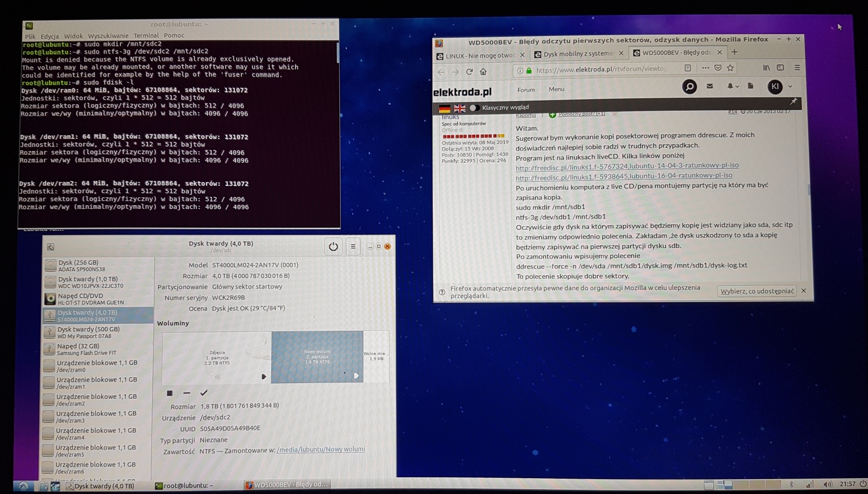Dismiss the Firefox data sharing notification

804,291
